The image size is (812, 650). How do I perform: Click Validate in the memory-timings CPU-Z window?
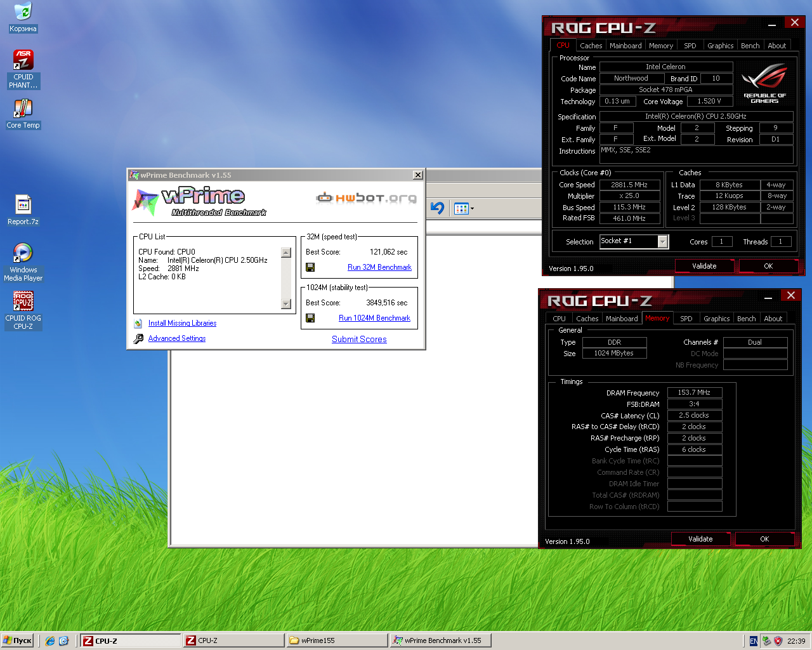coord(700,539)
